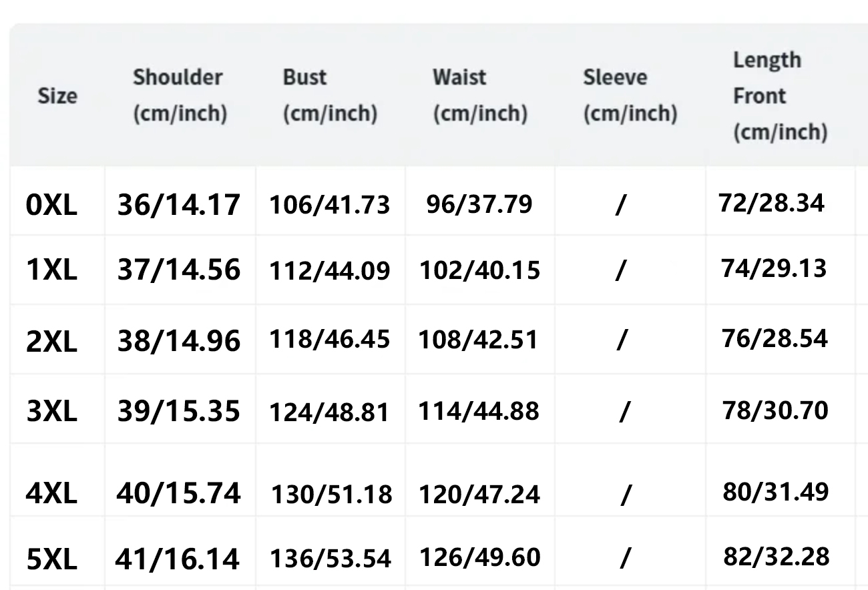Click the Sleeve (cm/inch) column header
The width and height of the screenshot is (868, 590).
(630, 95)
